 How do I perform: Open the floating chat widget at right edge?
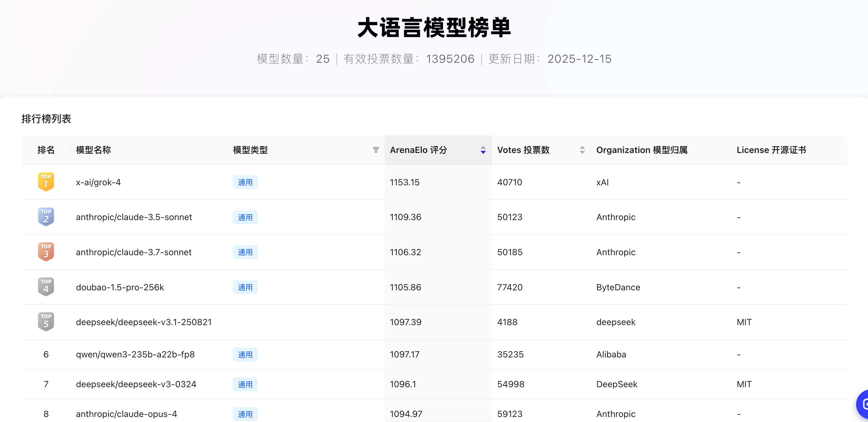(863, 404)
